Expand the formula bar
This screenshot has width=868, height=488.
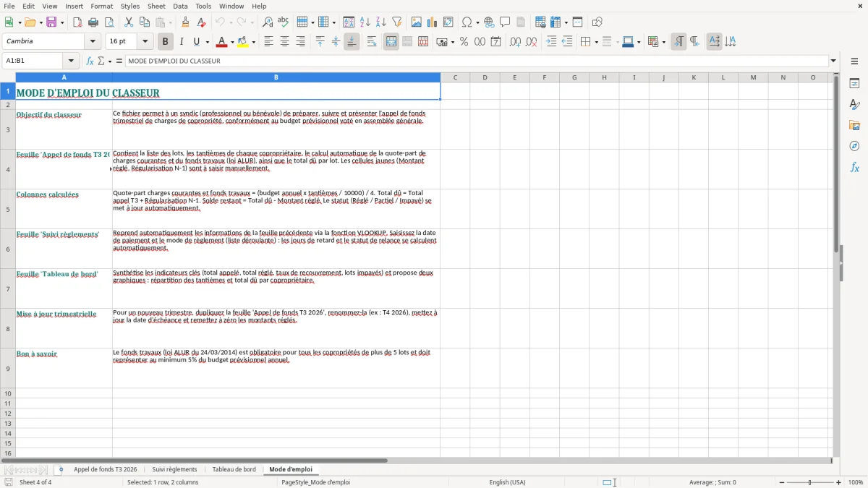(833, 61)
